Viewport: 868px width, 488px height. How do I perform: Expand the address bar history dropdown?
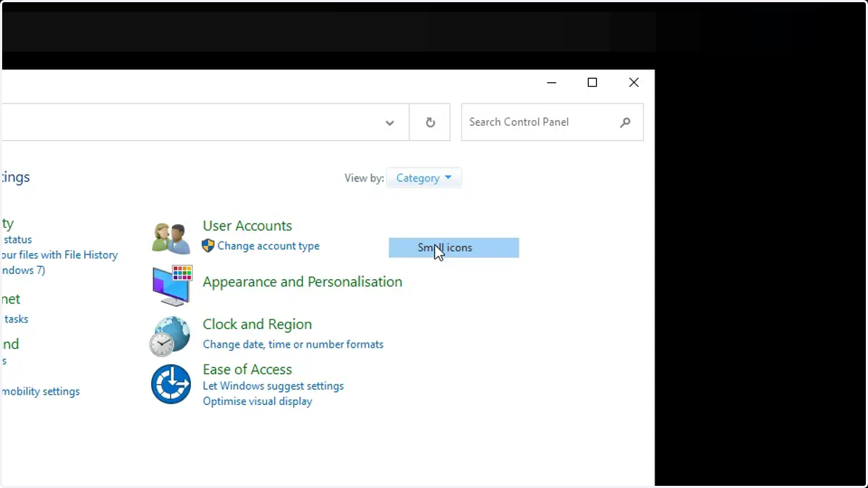tap(390, 123)
